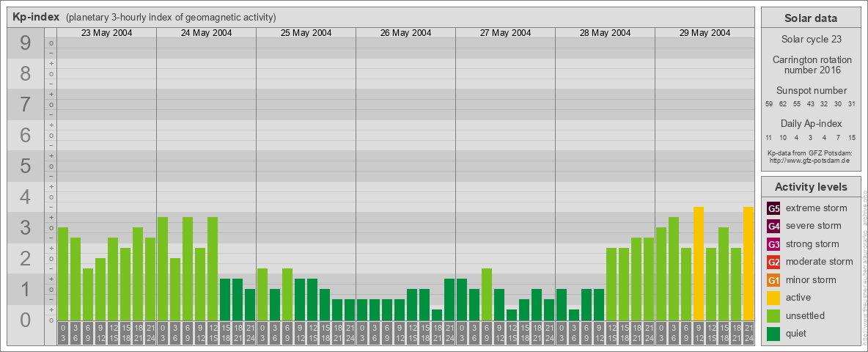Click the yellow 21–24 bar on 29 May
This screenshot has width=868, height=352.
click(749, 263)
